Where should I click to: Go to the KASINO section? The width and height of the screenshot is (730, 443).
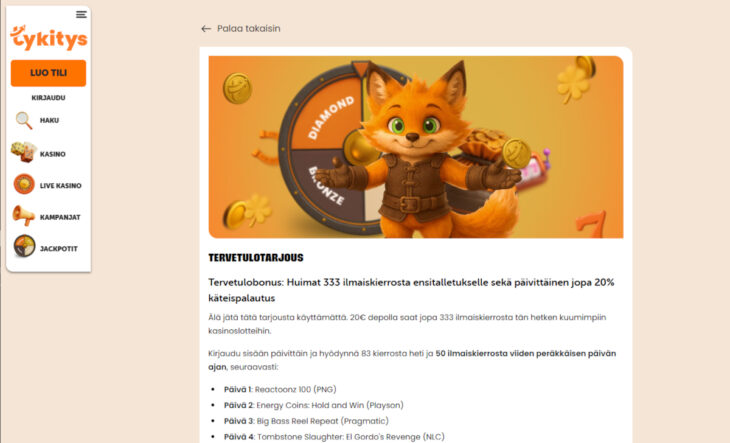coord(53,154)
